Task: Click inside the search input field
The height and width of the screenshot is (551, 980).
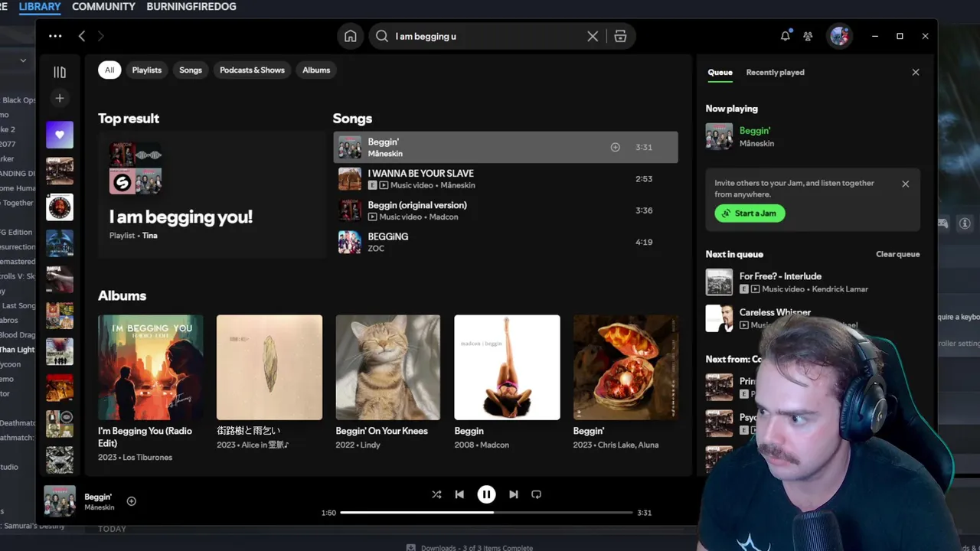Action: pyautogui.click(x=486, y=36)
